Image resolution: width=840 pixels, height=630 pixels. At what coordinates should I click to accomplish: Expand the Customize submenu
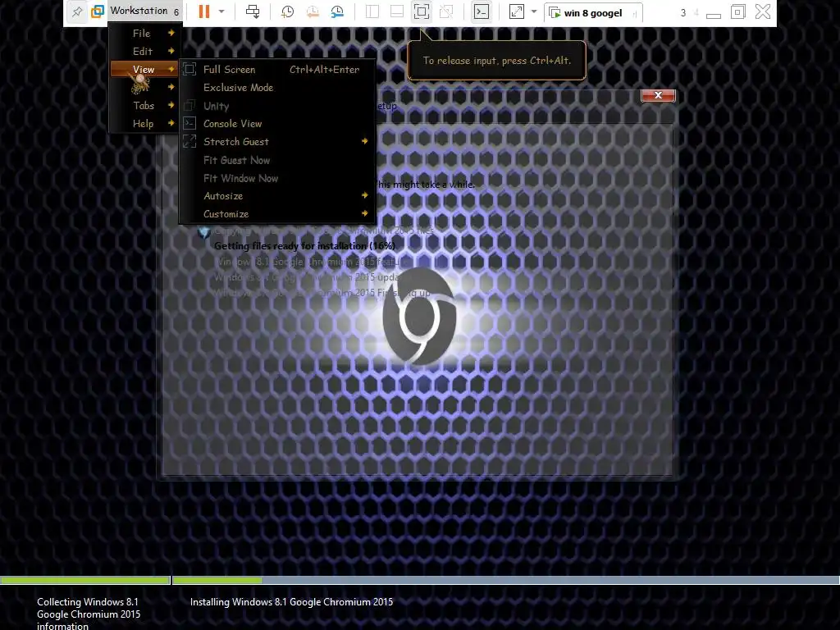tap(277, 214)
